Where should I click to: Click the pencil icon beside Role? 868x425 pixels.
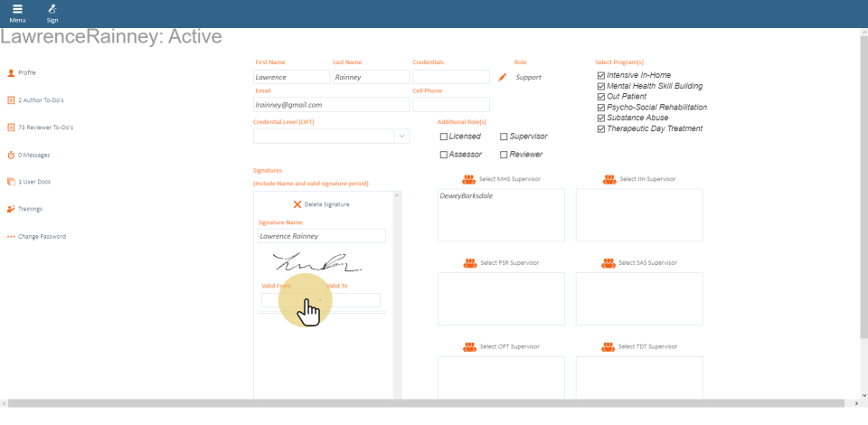click(503, 78)
